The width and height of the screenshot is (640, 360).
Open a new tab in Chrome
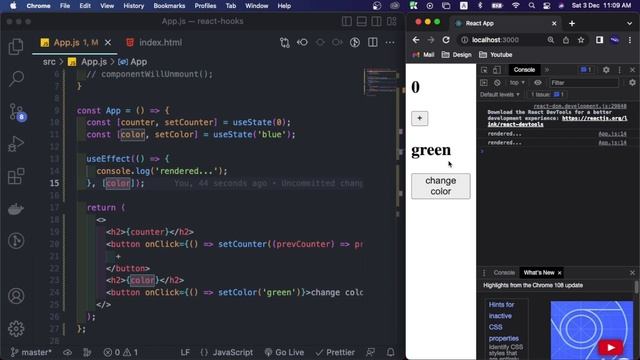click(x=572, y=24)
